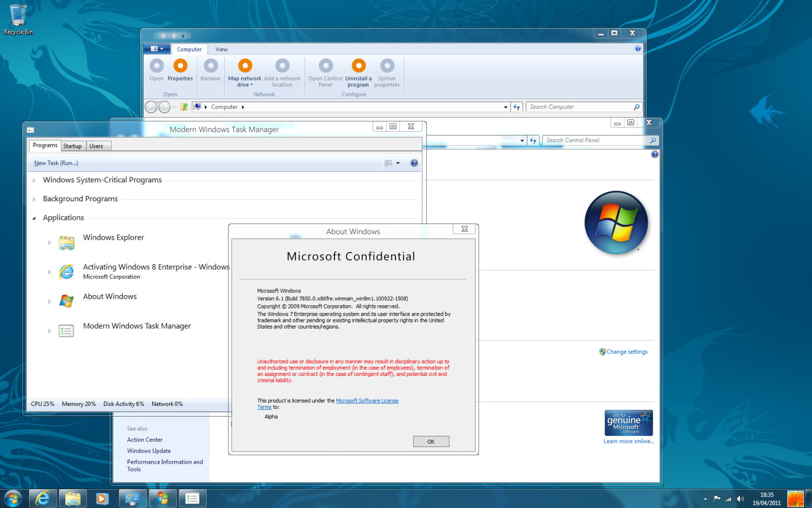Click Uninstall a program ribbon icon

point(358,67)
